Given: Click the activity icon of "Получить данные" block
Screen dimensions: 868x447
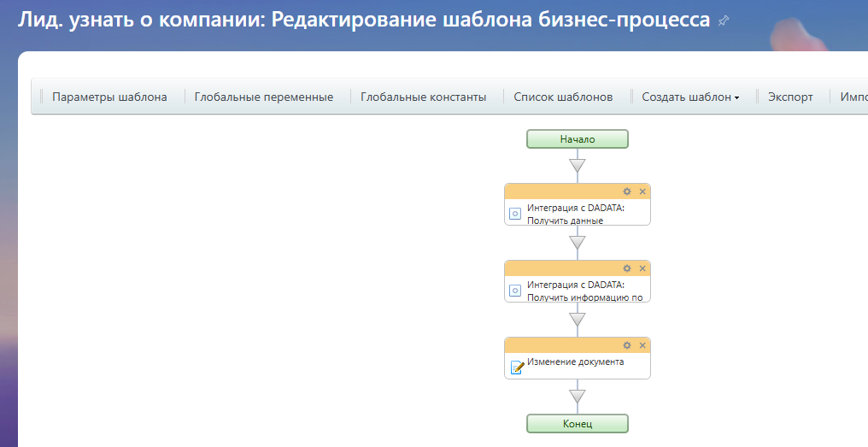Looking at the screenshot, I should pyautogui.click(x=515, y=214).
